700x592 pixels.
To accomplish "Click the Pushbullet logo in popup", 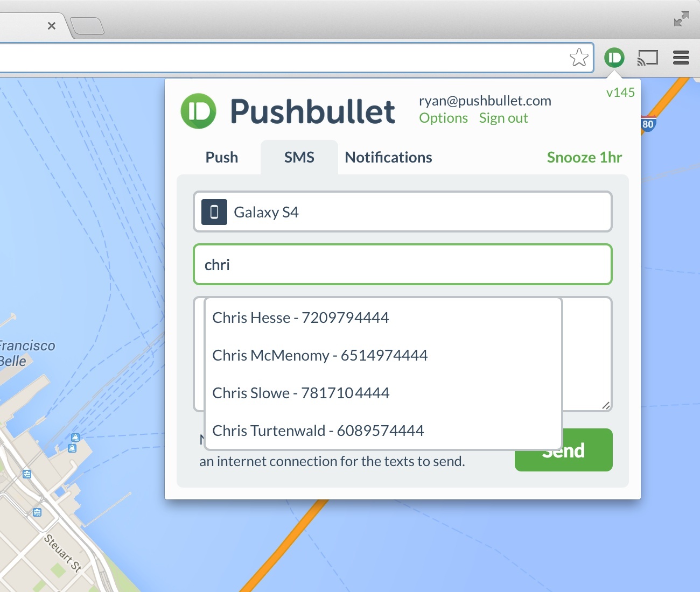I will coord(198,111).
